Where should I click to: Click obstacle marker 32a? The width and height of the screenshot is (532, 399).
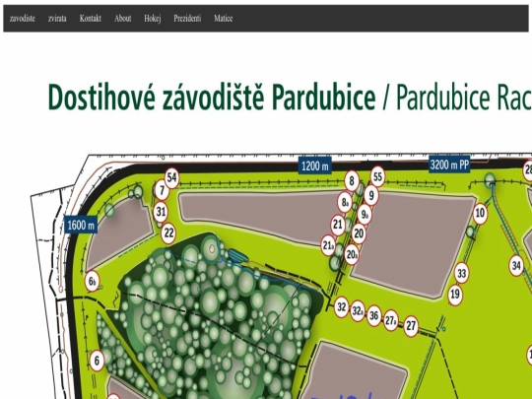(x=358, y=310)
